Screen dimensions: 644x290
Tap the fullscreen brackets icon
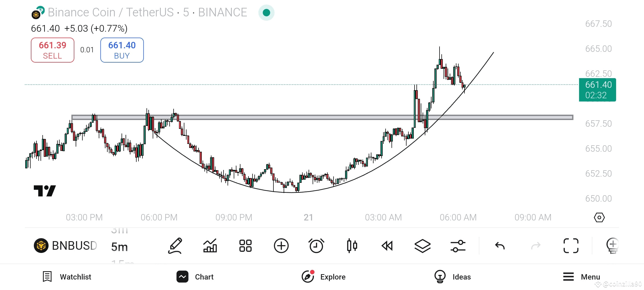[571, 246]
